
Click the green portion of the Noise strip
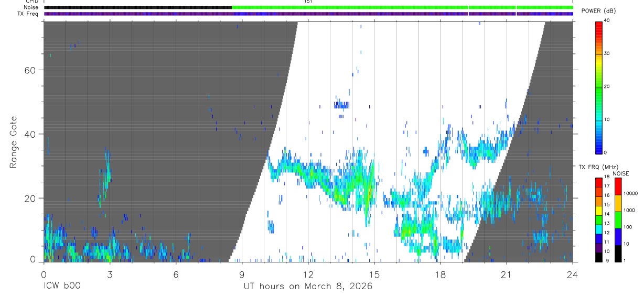[x=402, y=7]
